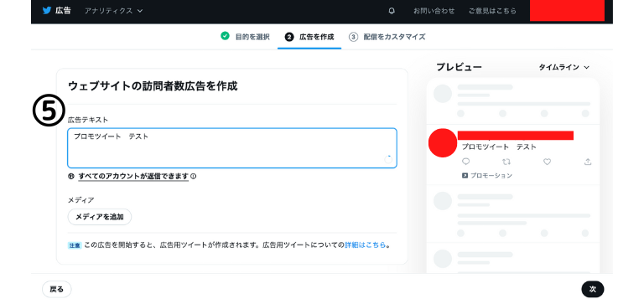Click the share upload icon in preview
The height and width of the screenshot is (304, 644).
pyautogui.click(x=588, y=162)
